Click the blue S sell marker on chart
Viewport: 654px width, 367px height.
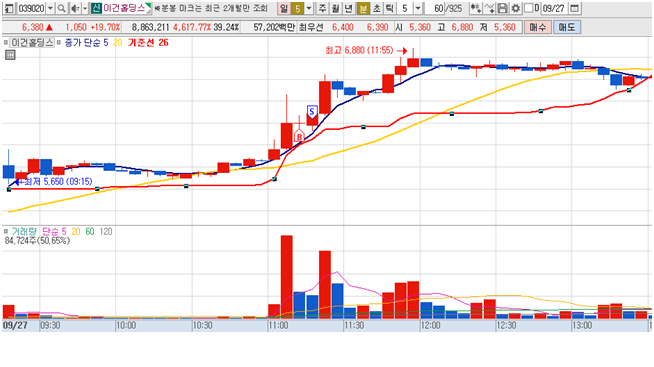click(312, 111)
